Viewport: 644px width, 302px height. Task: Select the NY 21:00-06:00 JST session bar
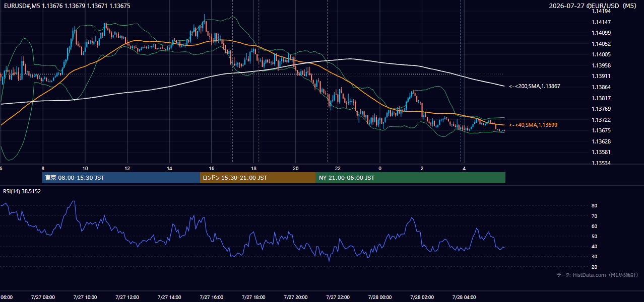[411, 178]
